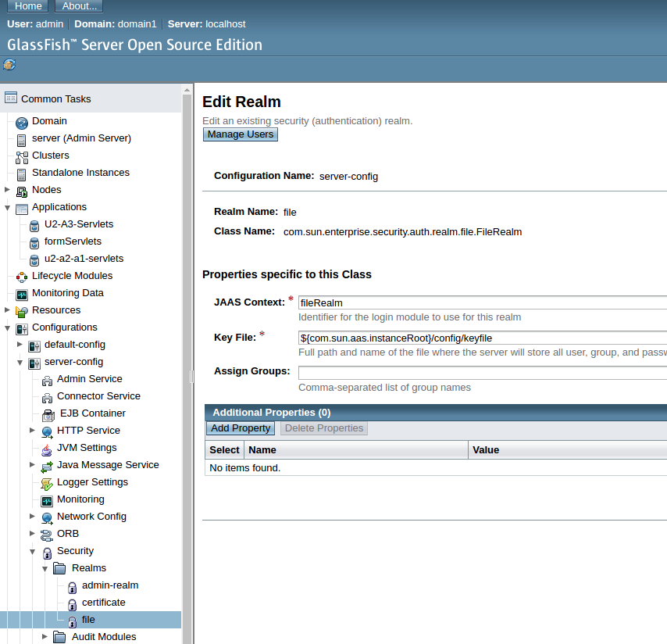The image size is (667, 644).
Task: Click the JAAS Context input field
Action: [x=483, y=302]
